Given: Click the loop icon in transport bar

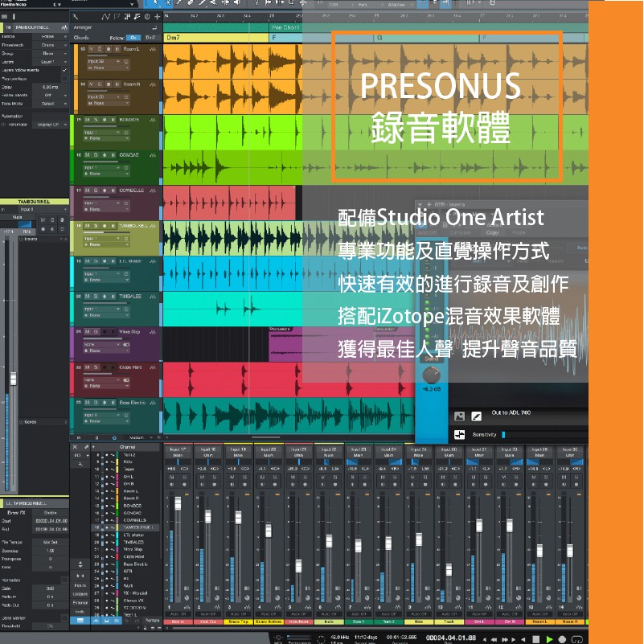Looking at the screenshot, I should (577, 639).
